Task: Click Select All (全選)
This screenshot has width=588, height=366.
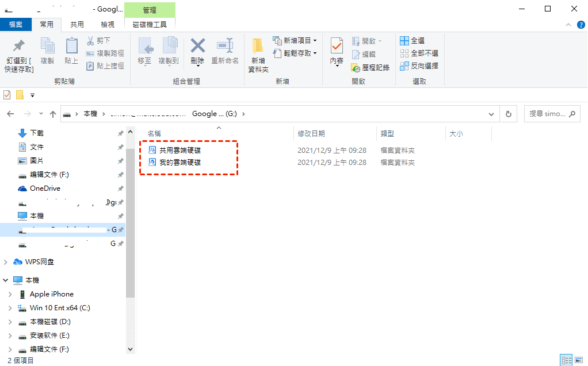Action: [413, 40]
